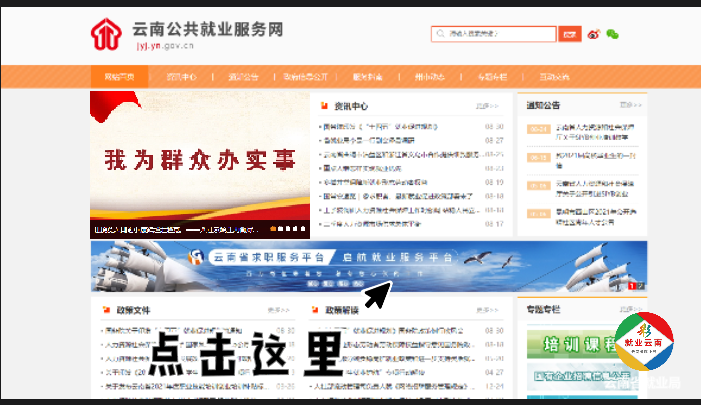Open the 我为群众办实事 carousel image
The height and width of the screenshot is (405, 701).
tap(200, 160)
